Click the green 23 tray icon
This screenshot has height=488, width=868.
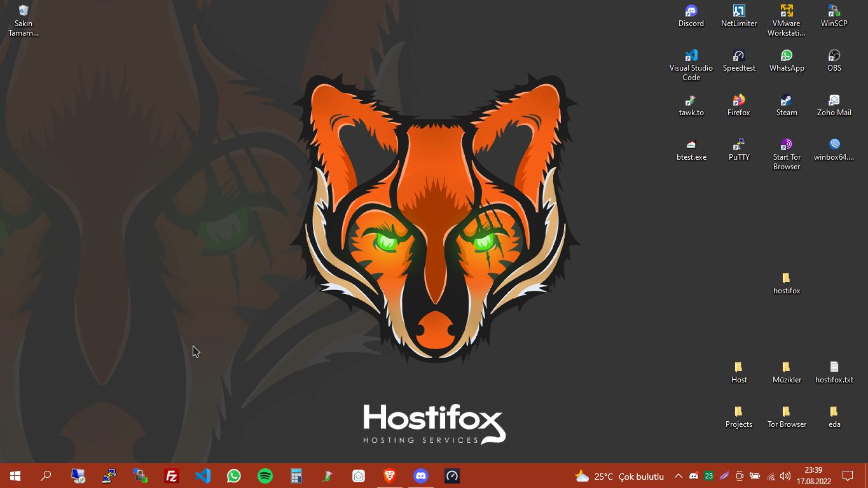coord(709,476)
